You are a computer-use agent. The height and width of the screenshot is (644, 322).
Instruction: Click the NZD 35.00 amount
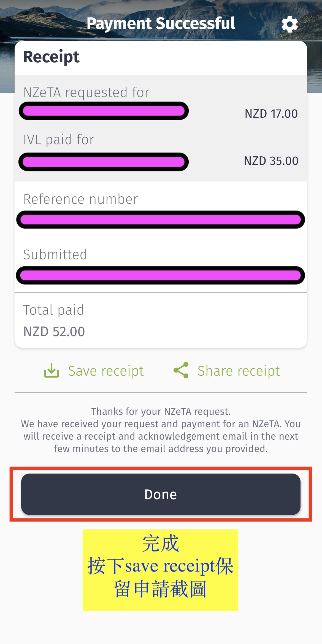coord(271,161)
